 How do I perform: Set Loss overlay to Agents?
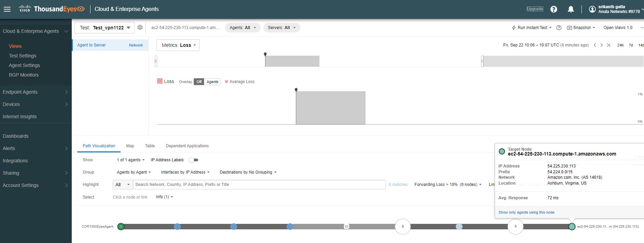213,82
